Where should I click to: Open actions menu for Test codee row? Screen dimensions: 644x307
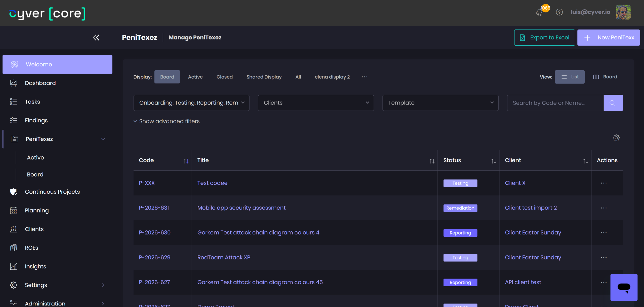pos(604,183)
